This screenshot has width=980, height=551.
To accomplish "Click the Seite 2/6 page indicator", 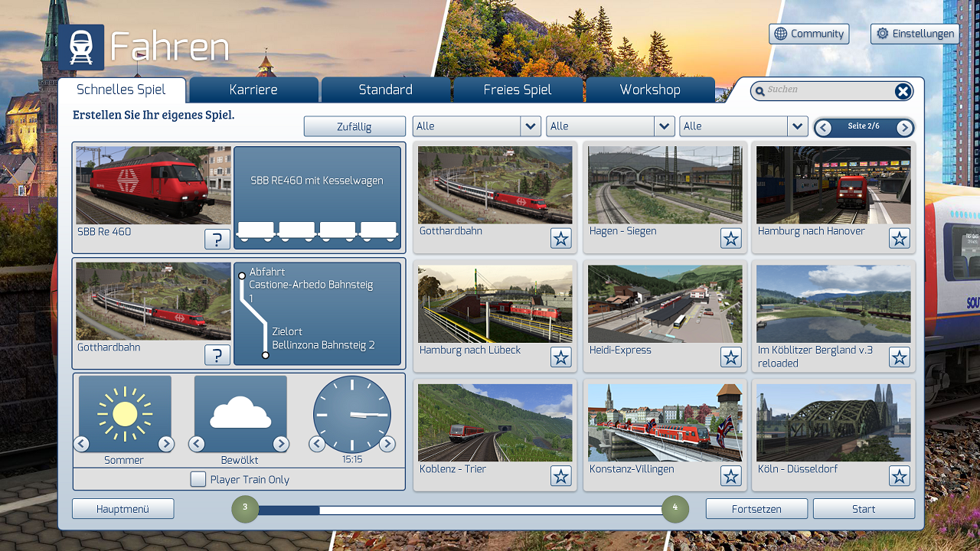I will pos(864,126).
